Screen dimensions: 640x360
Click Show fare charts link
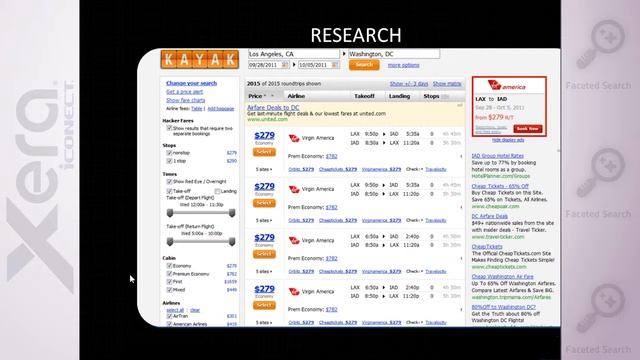186,100
